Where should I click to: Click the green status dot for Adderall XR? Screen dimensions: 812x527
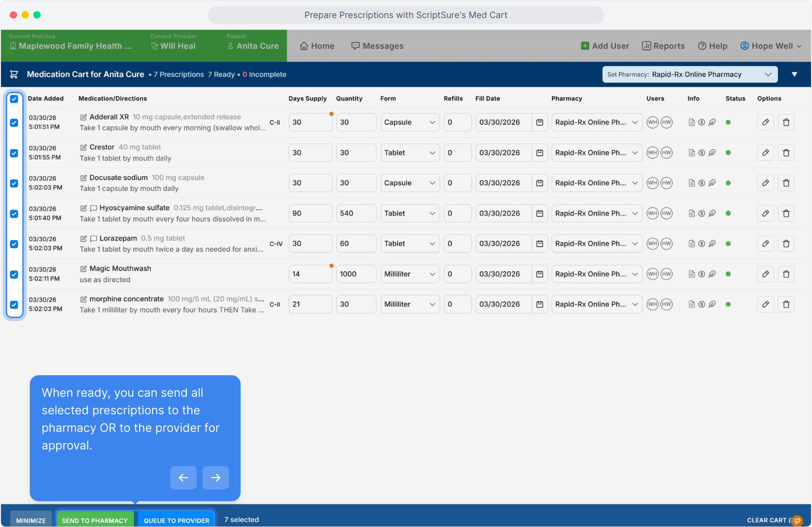(728, 122)
